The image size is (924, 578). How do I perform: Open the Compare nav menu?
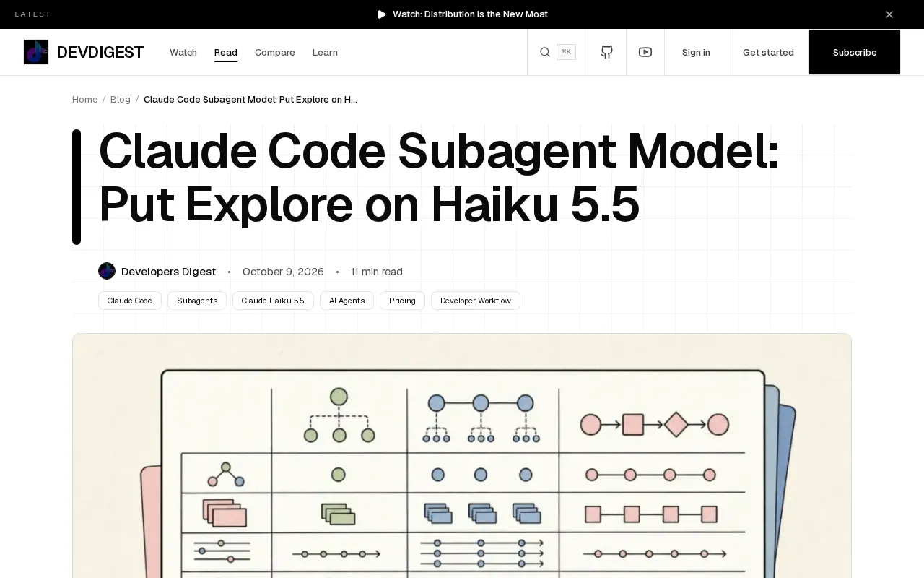click(275, 52)
